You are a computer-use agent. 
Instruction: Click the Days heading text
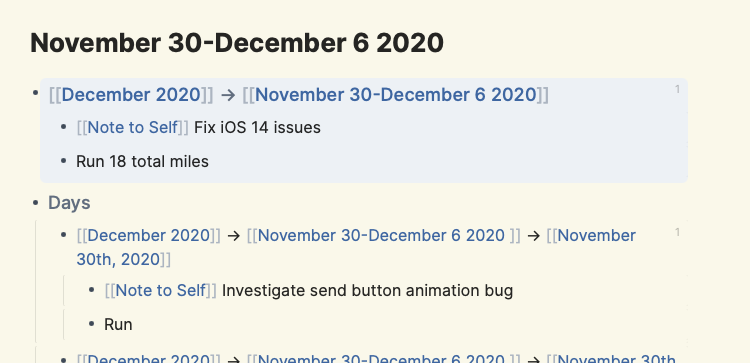69,203
